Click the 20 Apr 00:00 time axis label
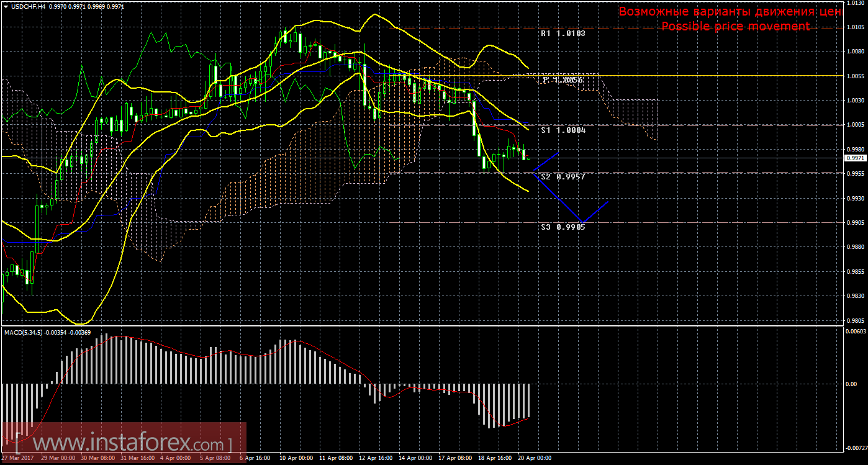Image resolution: width=868 pixels, height=465 pixels. pos(534,458)
